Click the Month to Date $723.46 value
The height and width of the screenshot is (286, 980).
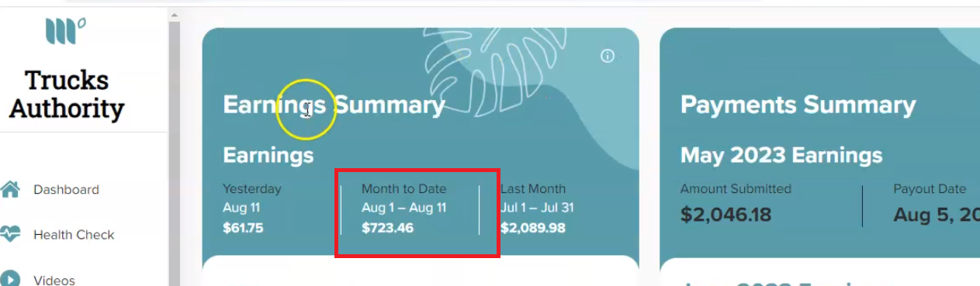[x=388, y=228]
